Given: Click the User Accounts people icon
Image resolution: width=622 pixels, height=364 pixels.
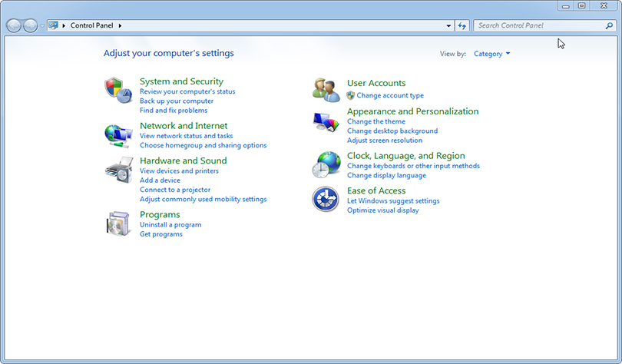Looking at the screenshot, I should [x=326, y=89].
